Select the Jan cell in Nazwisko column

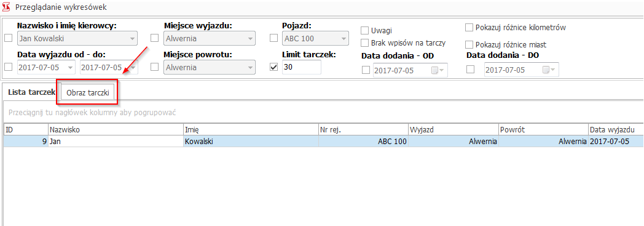point(116,141)
